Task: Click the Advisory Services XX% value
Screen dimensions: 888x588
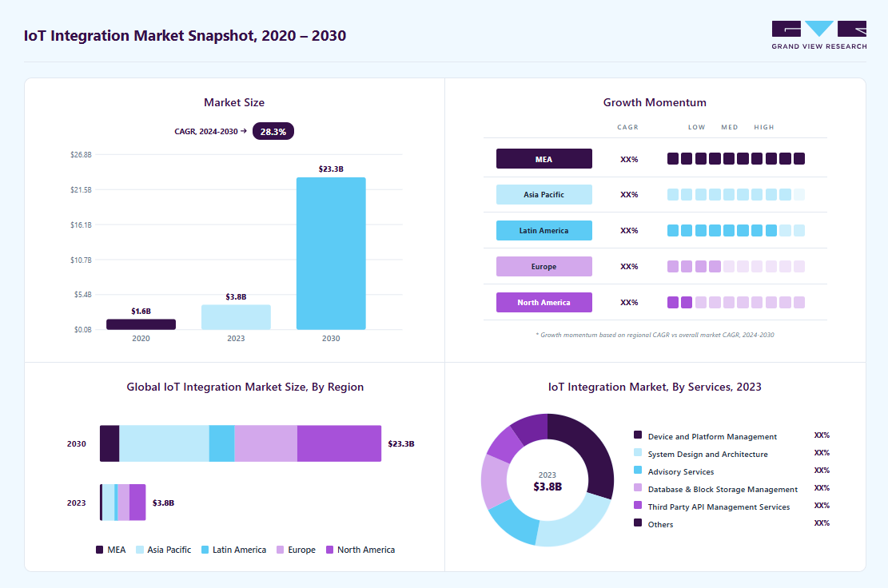Action: pyautogui.click(x=822, y=471)
